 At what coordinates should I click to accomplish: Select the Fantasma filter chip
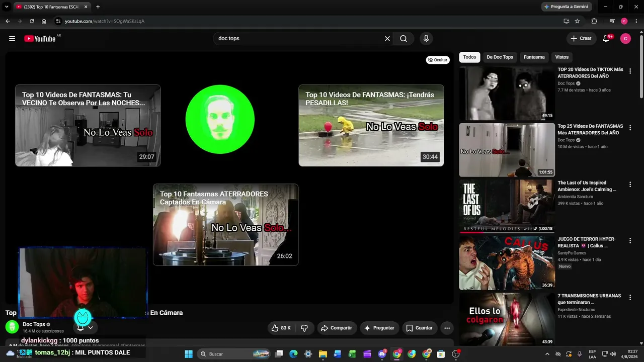[534, 57]
